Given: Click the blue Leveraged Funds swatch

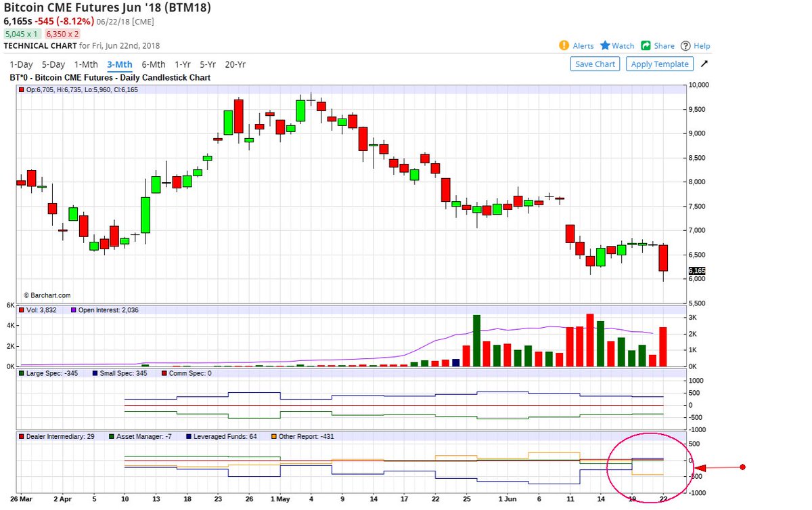Looking at the screenshot, I should click(x=188, y=437).
